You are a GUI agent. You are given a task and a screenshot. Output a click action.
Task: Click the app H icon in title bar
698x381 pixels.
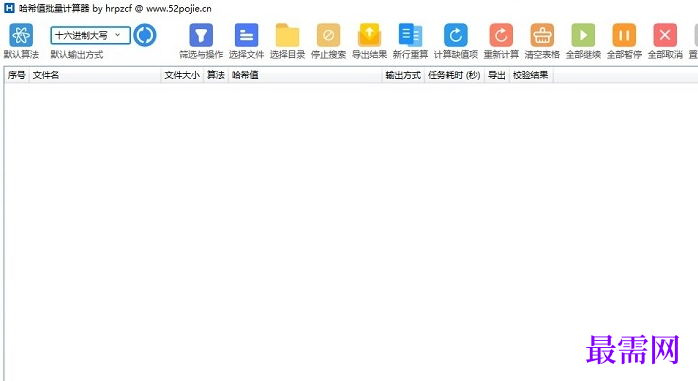click(x=9, y=8)
